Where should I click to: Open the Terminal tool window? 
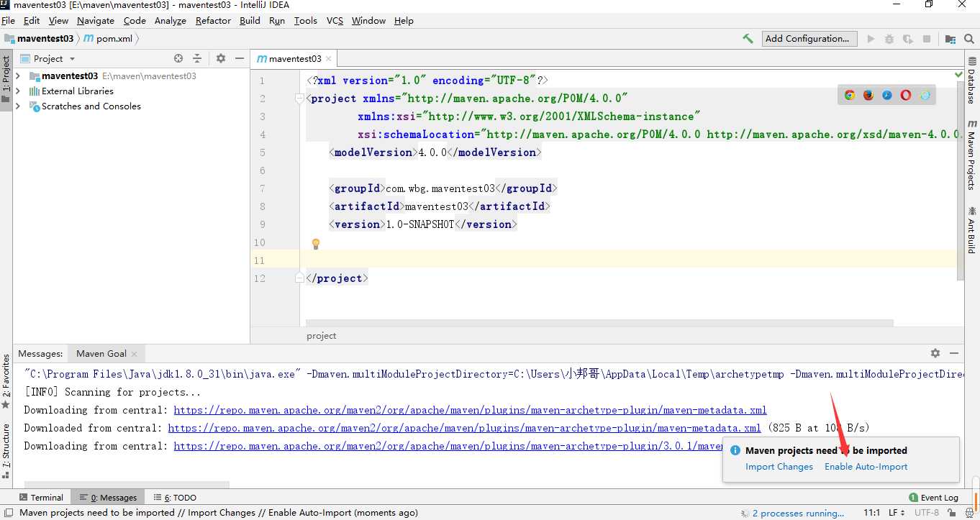(x=41, y=497)
